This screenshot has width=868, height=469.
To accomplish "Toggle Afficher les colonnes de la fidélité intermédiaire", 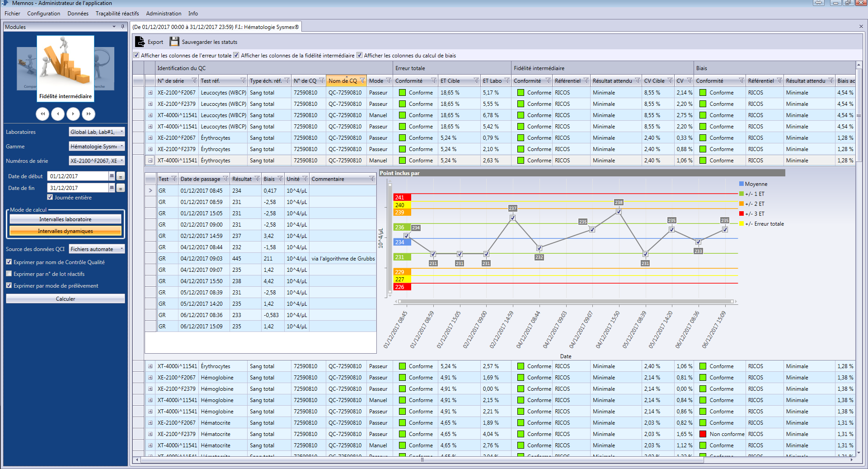I will click(x=236, y=55).
